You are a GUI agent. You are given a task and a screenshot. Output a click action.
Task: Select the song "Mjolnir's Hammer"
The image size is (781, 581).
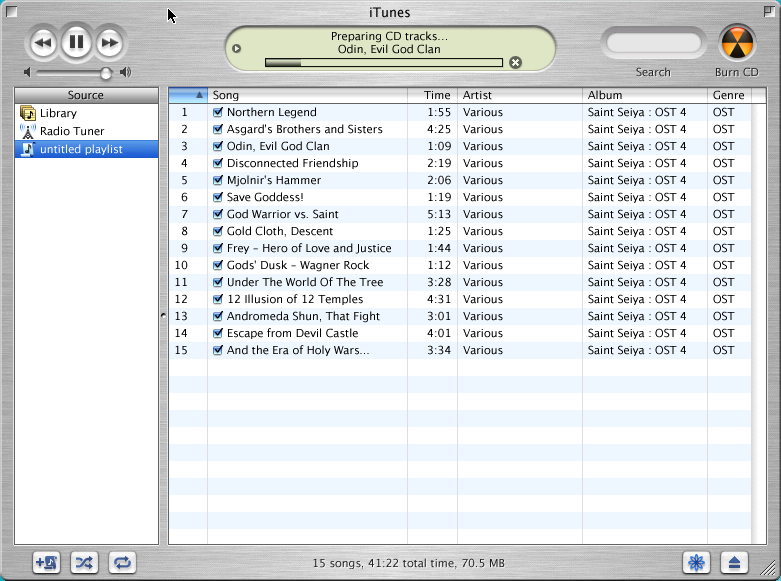point(273,180)
